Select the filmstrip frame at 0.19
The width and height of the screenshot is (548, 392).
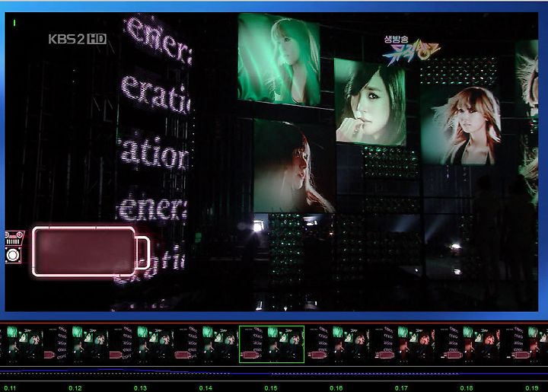click(524, 344)
